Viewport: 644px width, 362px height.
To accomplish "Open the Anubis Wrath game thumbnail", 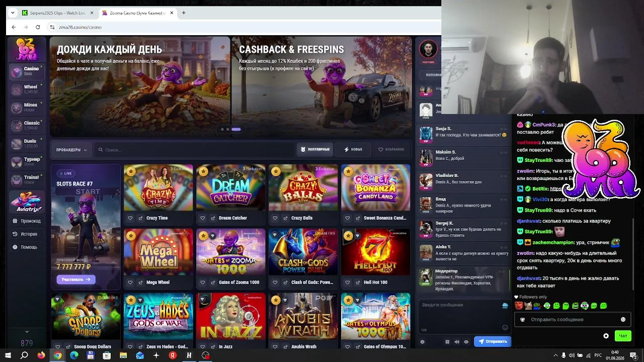I will pos(303,316).
